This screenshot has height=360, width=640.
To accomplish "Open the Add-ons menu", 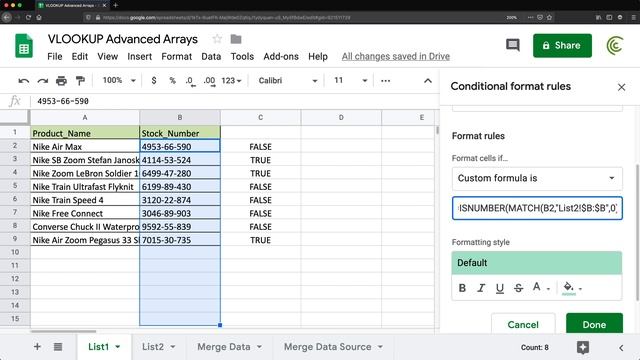I will (x=281, y=56).
